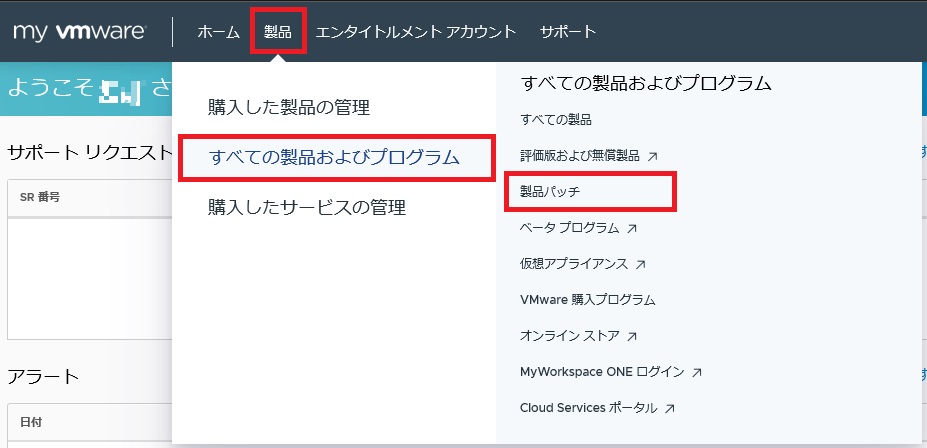Open 評価版および無償製品 link
The height and width of the screenshot is (448, 927).
point(580,156)
